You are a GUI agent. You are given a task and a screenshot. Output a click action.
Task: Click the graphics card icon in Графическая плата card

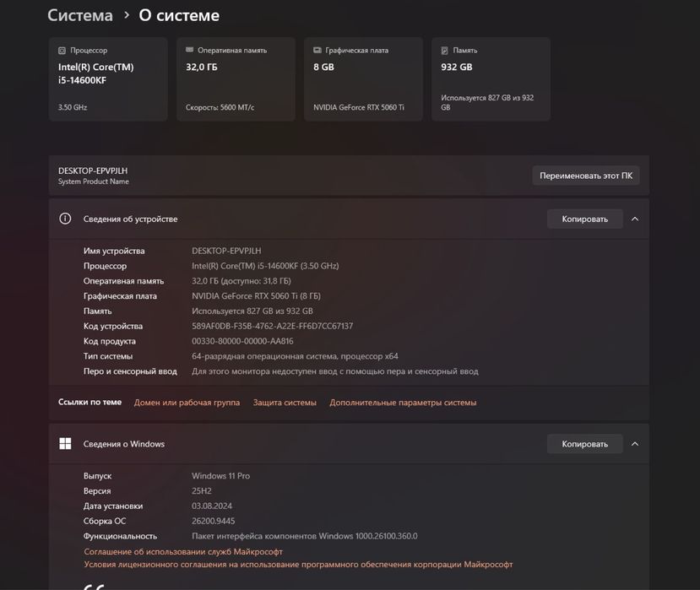click(x=317, y=50)
